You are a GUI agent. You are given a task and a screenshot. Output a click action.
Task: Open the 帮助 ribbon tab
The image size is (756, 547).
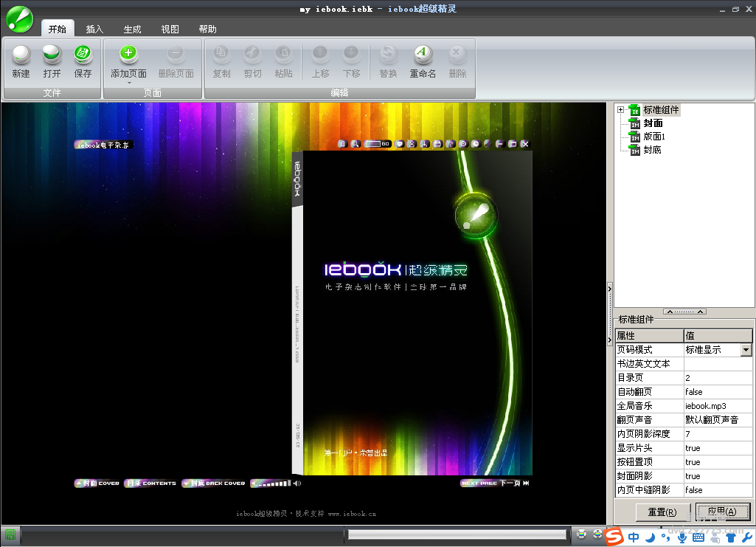[207, 29]
